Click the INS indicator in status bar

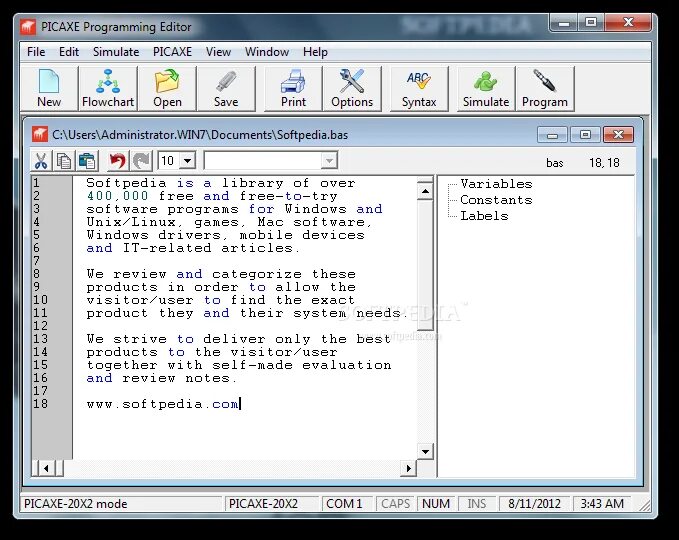click(x=477, y=504)
